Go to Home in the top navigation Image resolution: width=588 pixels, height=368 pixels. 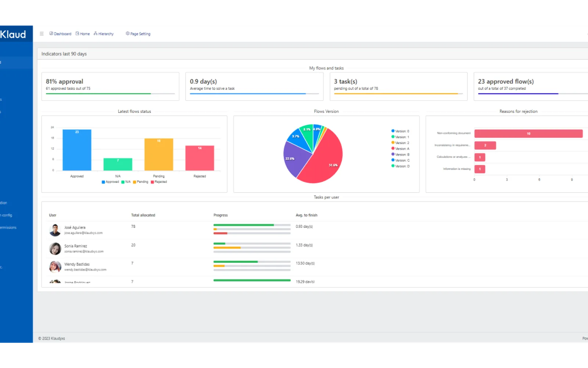point(83,33)
